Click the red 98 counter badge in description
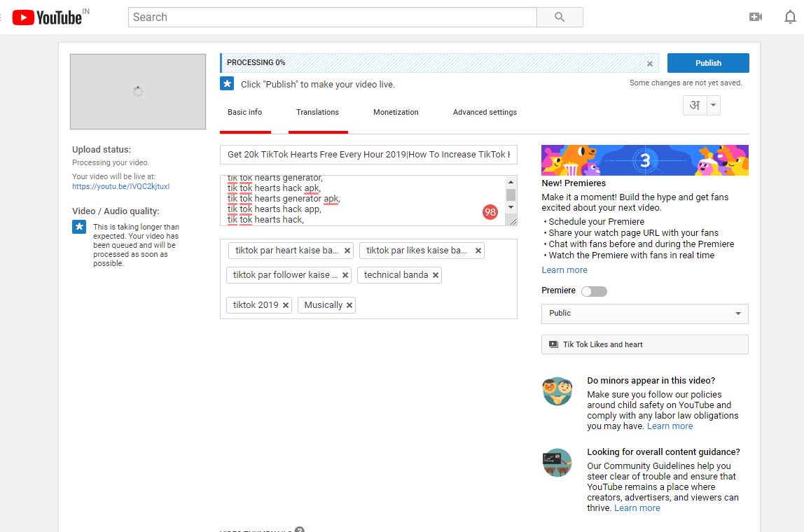 click(x=490, y=211)
